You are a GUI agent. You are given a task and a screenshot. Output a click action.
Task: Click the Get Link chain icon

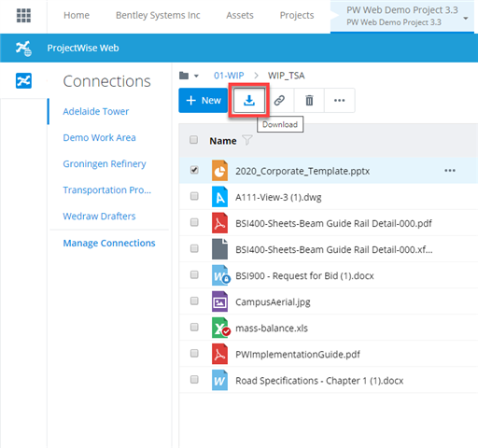point(279,100)
